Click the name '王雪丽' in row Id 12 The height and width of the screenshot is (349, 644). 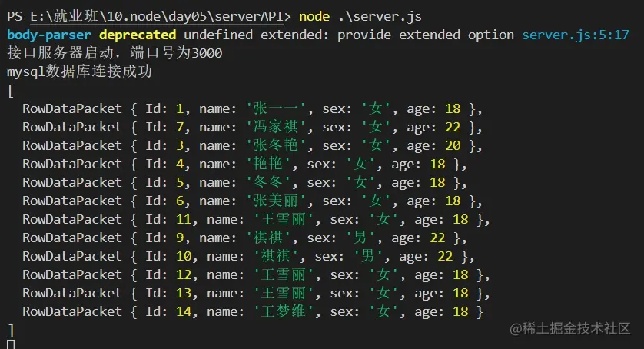click(284, 275)
